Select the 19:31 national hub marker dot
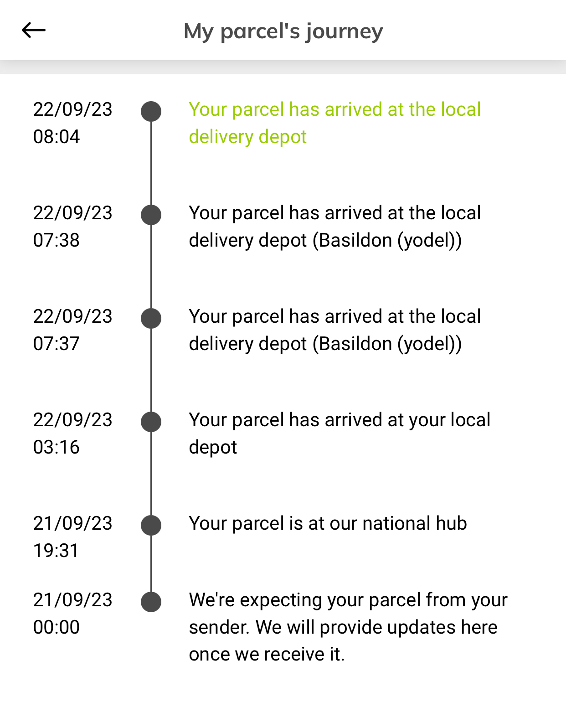The height and width of the screenshot is (728, 566). coord(151,526)
